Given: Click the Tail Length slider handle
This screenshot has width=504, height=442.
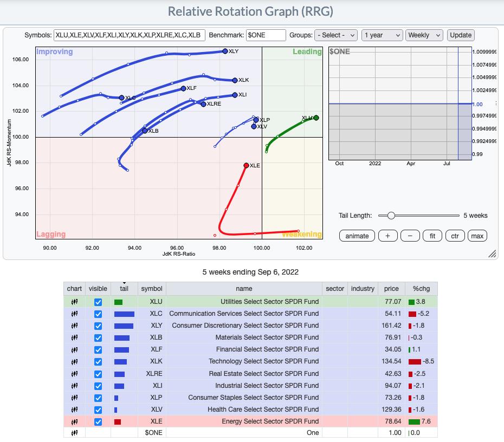Looking at the screenshot, I should [391, 216].
